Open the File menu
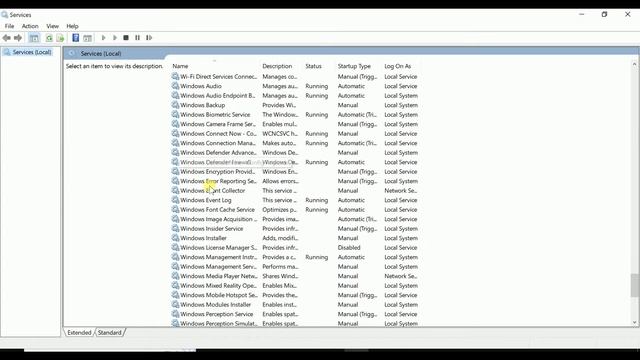The width and height of the screenshot is (640, 360). click(x=9, y=26)
